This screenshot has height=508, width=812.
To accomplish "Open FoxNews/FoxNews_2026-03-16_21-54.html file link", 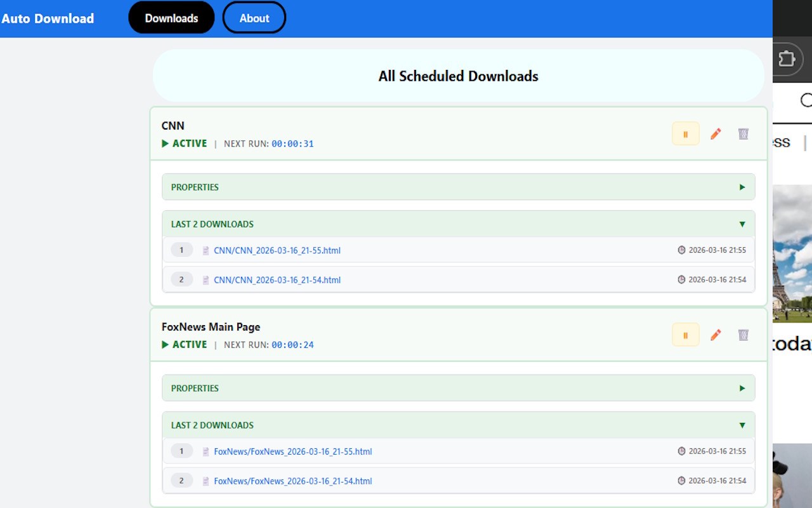I will (293, 481).
